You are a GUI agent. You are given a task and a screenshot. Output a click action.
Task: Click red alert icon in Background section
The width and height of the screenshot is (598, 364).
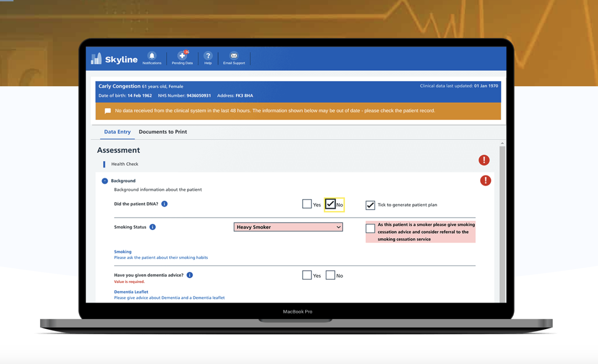pyautogui.click(x=485, y=181)
